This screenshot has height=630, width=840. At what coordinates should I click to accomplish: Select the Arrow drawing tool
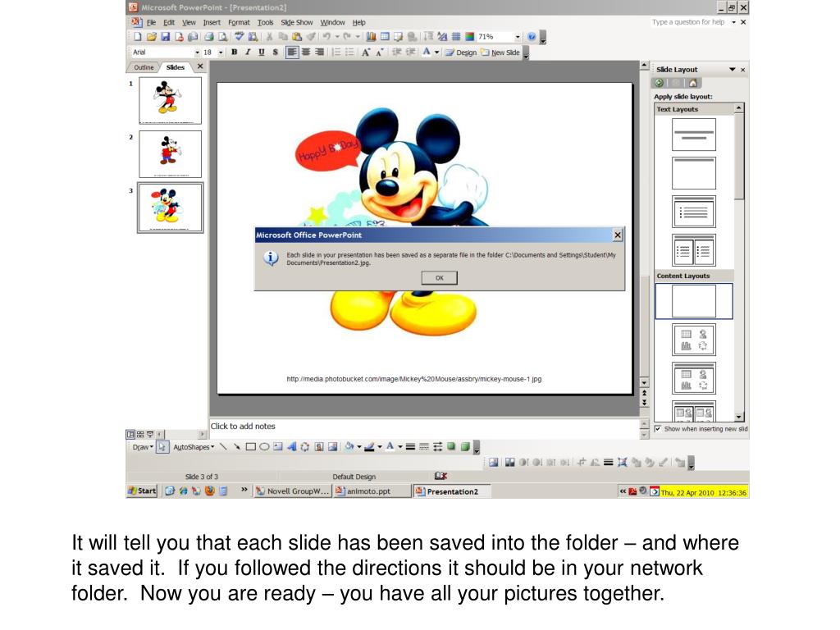point(236,447)
